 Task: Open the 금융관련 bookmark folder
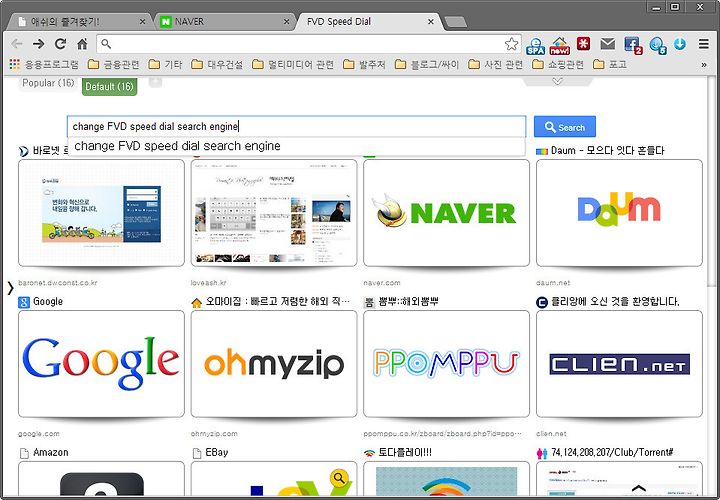113,64
